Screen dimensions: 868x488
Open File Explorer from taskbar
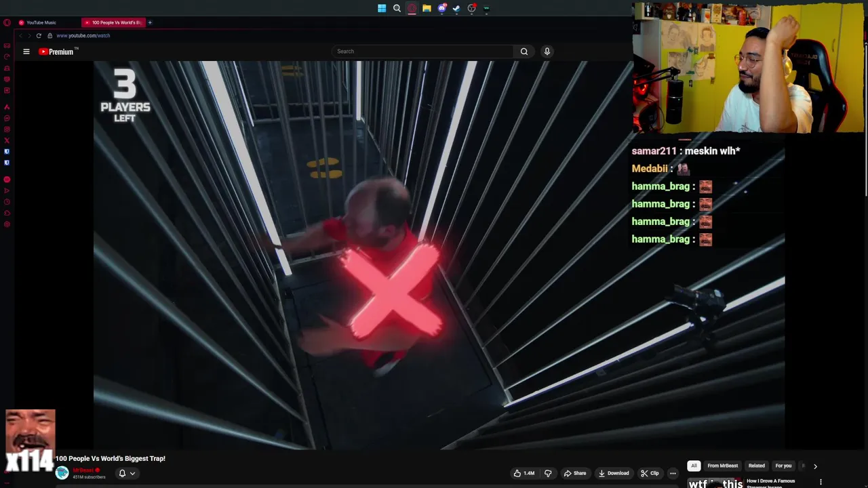tap(427, 8)
